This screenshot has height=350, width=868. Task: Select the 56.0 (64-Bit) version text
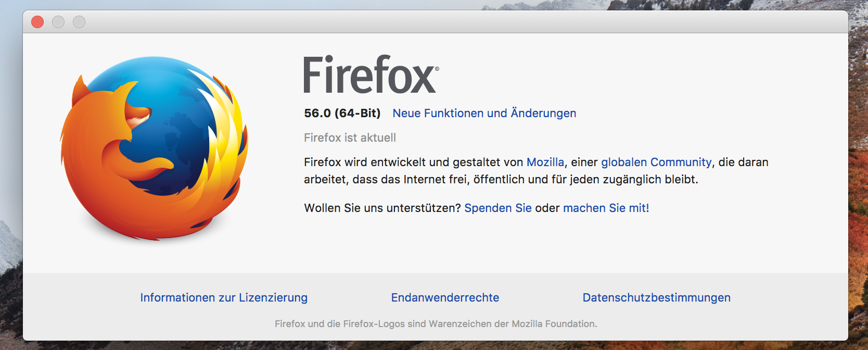342,113
